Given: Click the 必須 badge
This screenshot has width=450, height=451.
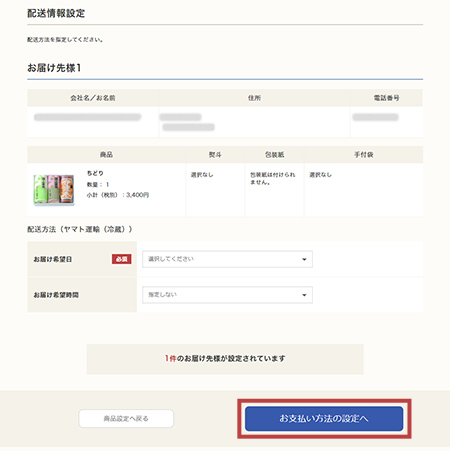Looking at the screenshot, I should pos(122,259).
